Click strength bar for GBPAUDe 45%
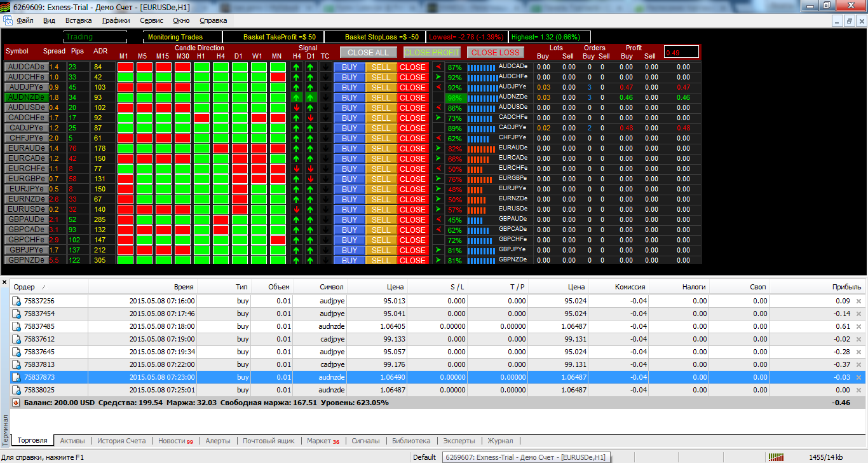 pyautogui.click(x=475, y=219)
